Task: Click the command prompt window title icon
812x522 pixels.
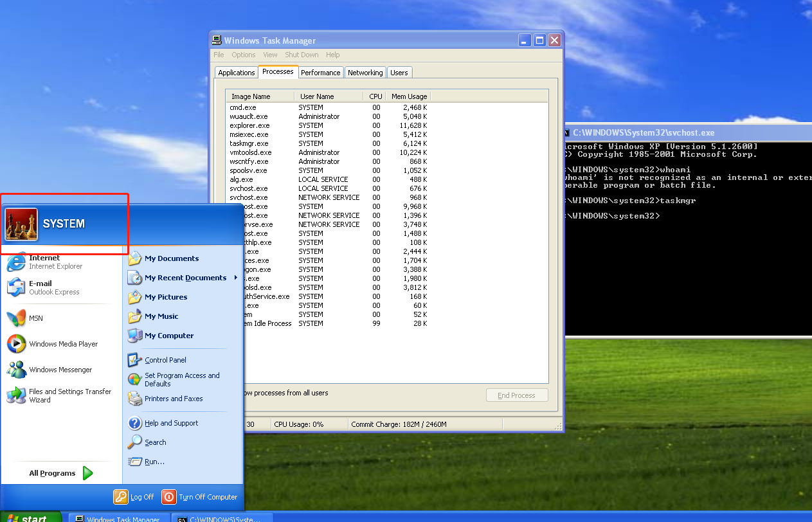Action: tap(568, 132)
